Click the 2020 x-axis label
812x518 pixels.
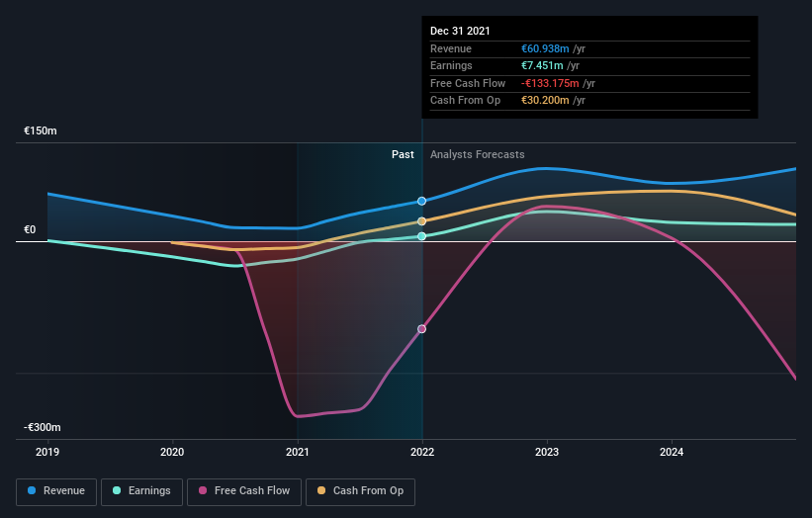[172, 452]
